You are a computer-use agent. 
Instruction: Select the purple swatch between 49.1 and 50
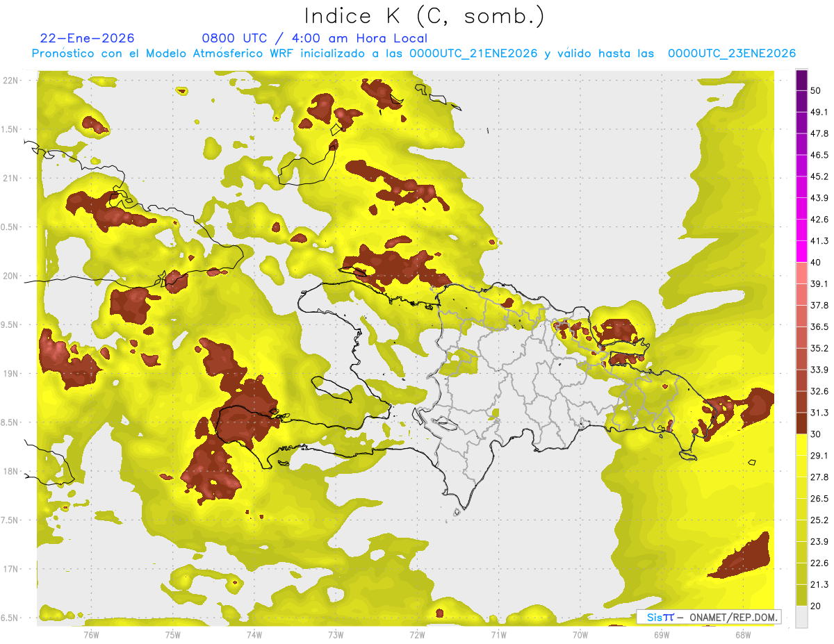(x=802, y=101)
